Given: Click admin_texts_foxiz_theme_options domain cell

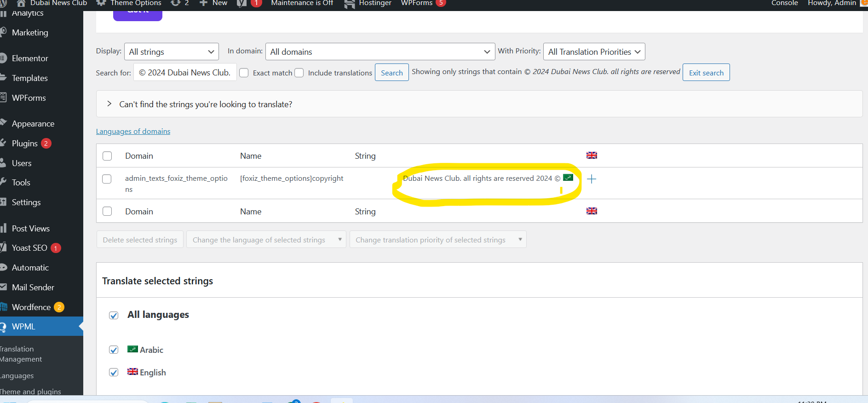Looking at the screenshot, I should click(176, 184).
